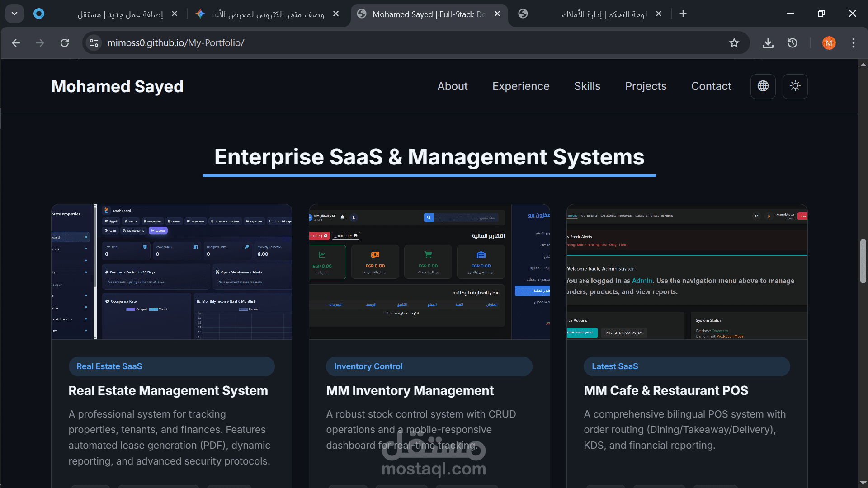
Task: Open a new browser tab
Action: (x=683, y=14)
